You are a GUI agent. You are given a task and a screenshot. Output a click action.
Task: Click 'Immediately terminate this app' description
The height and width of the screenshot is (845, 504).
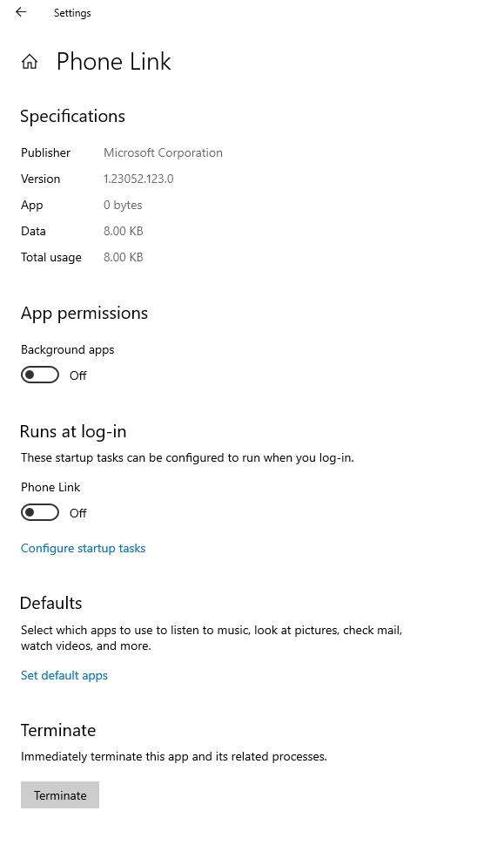tap(174, 757)
